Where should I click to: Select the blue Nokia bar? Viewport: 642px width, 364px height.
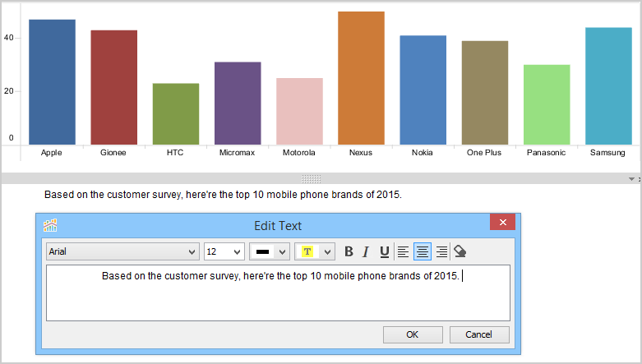(x=423, y=90)
